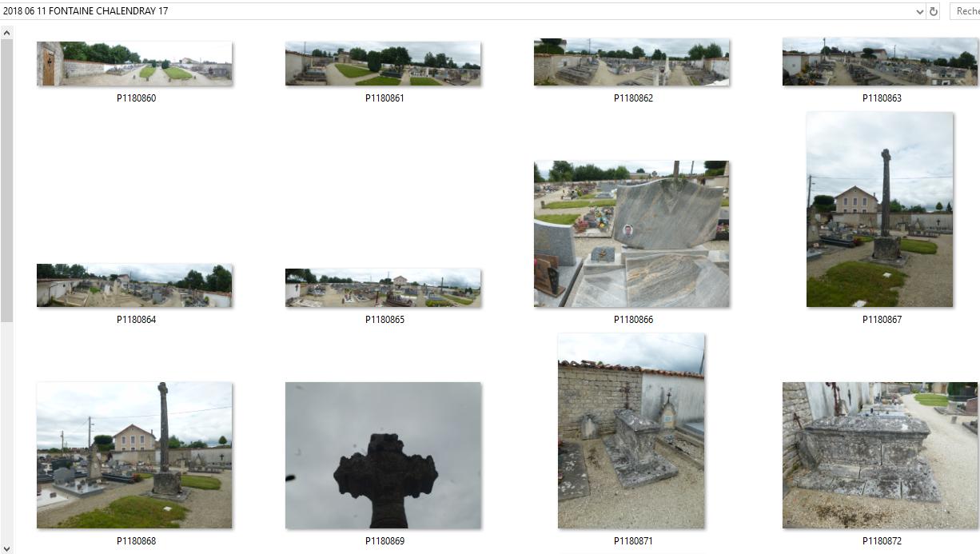Select panorama thumbnail P1180865

point(383,288)
